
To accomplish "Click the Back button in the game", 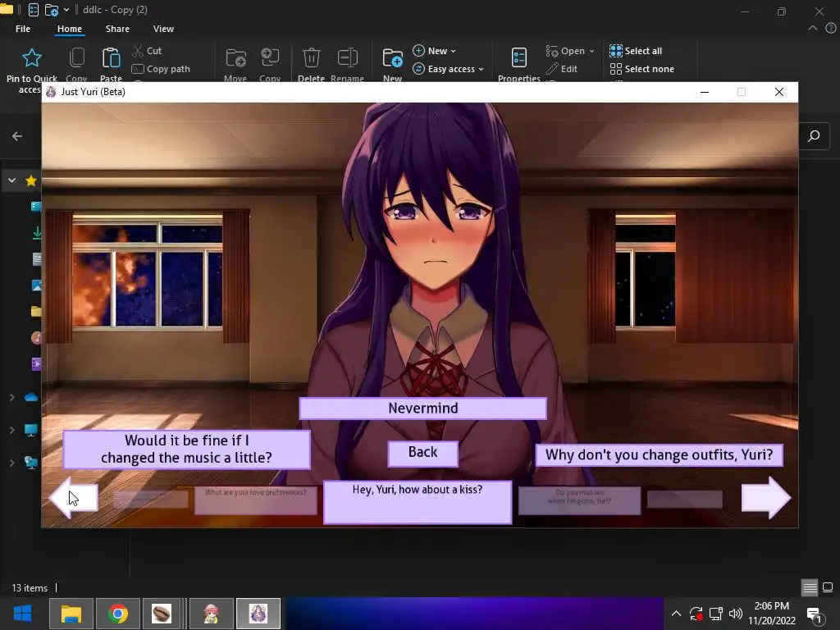I will coord(422,453).
